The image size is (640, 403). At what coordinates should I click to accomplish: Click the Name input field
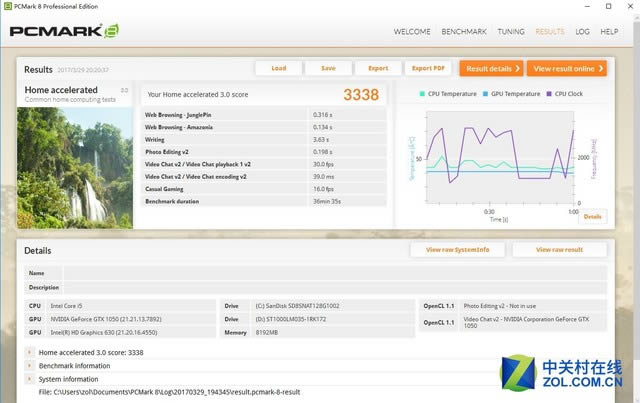coord(335,273)
